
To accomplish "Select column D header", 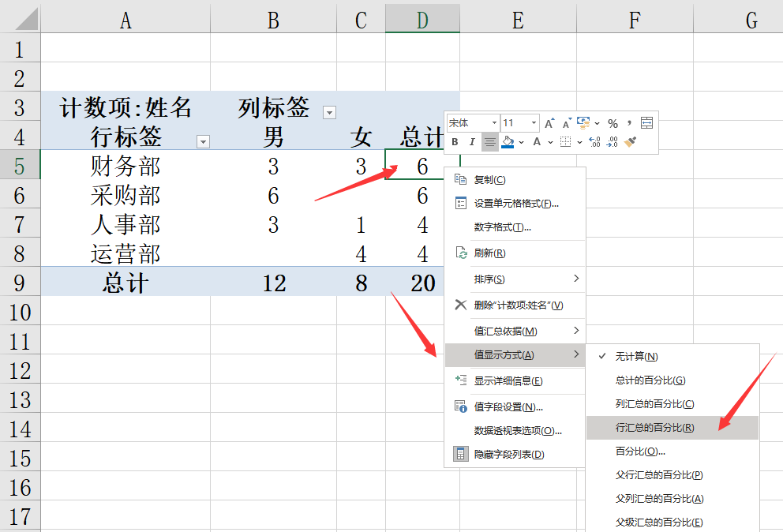I will (x=422, y=20).
